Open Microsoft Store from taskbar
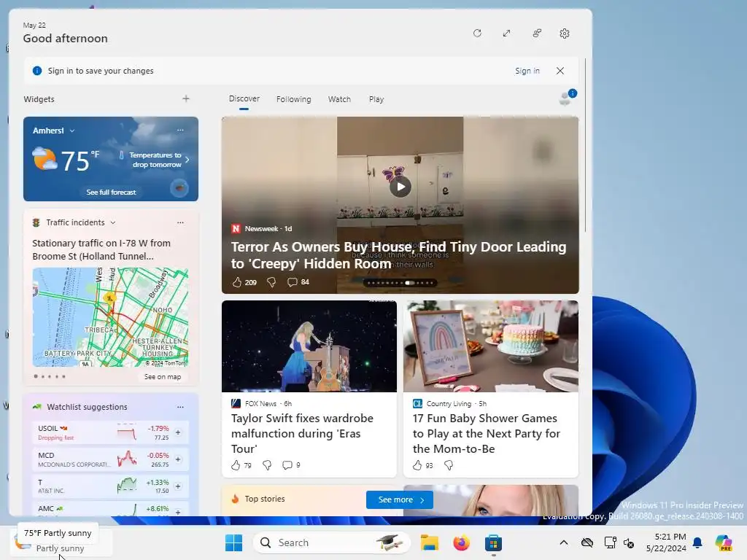The image size is (747, 560). pyautogui.click(x=494, y=542)
